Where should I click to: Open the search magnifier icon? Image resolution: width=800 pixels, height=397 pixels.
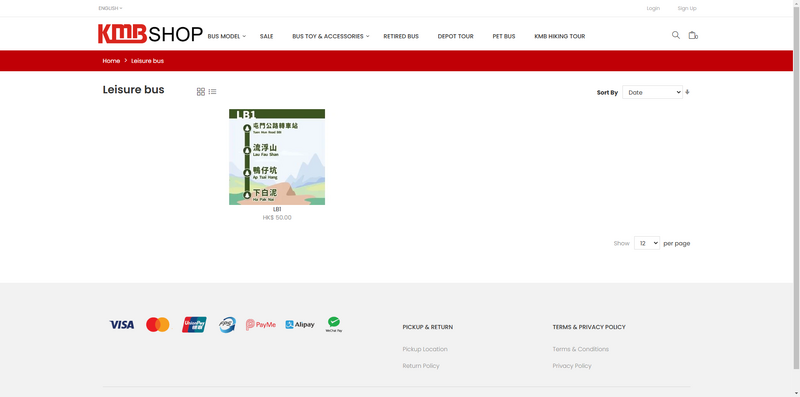(x=676, y=35)
